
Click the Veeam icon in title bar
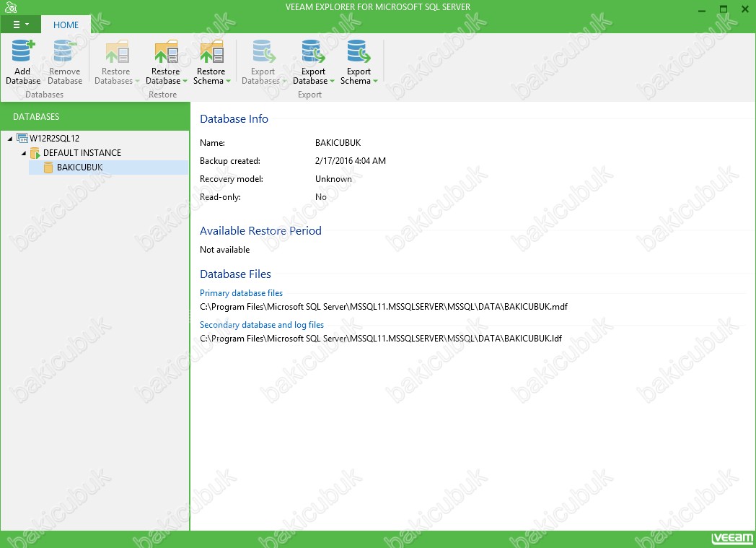coord(11,7)
